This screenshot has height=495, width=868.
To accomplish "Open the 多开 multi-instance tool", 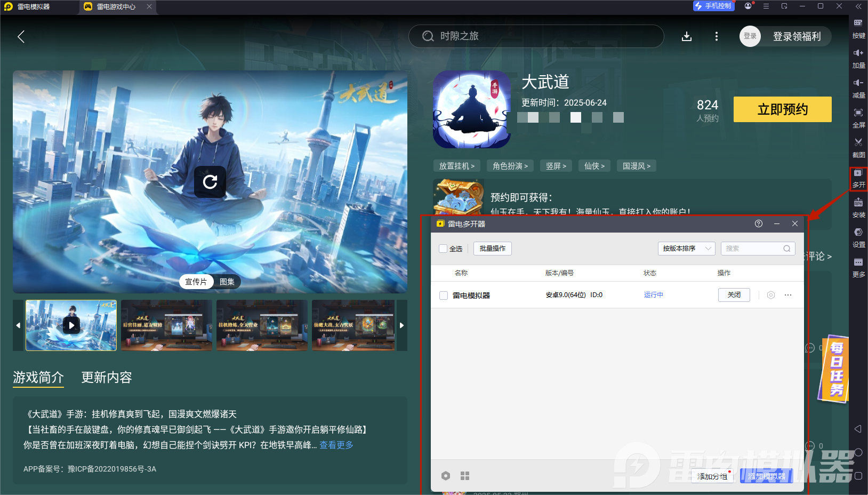I will (x=858, y=178).
